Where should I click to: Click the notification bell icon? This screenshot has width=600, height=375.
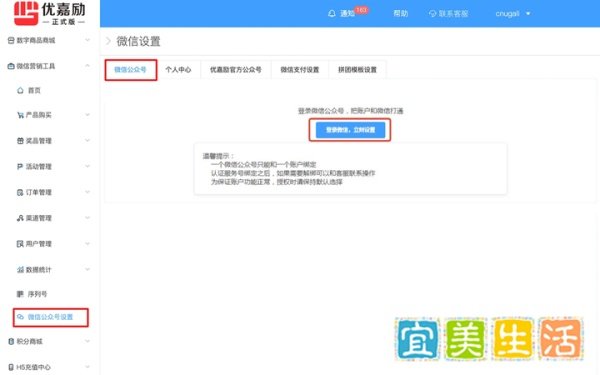point(332,14)
